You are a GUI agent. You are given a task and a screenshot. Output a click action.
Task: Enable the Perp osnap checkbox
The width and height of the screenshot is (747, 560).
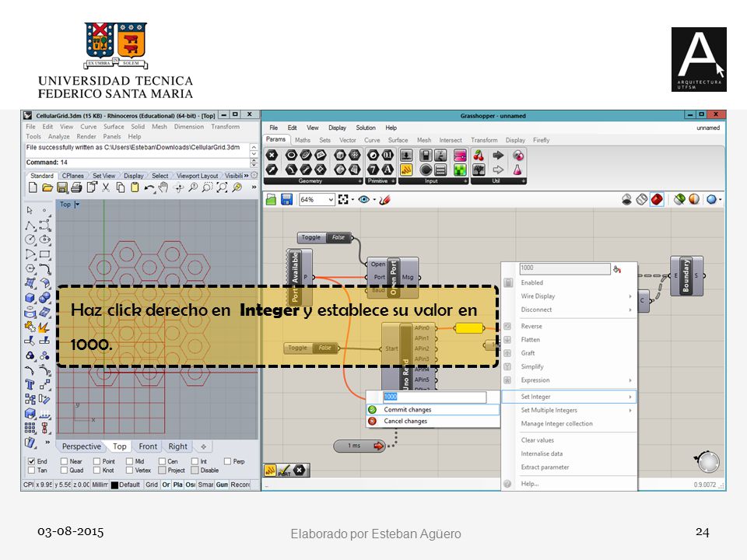[x=227, y=461]
